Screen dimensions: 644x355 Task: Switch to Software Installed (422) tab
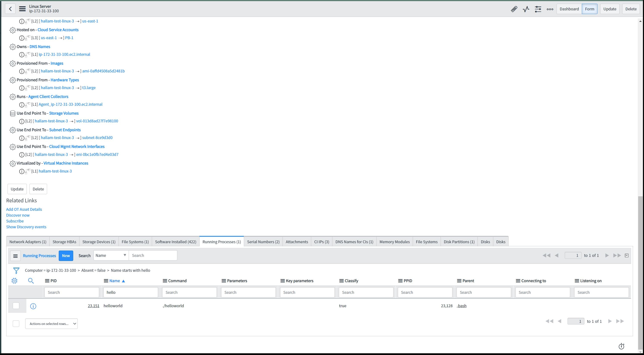(176, 241)
